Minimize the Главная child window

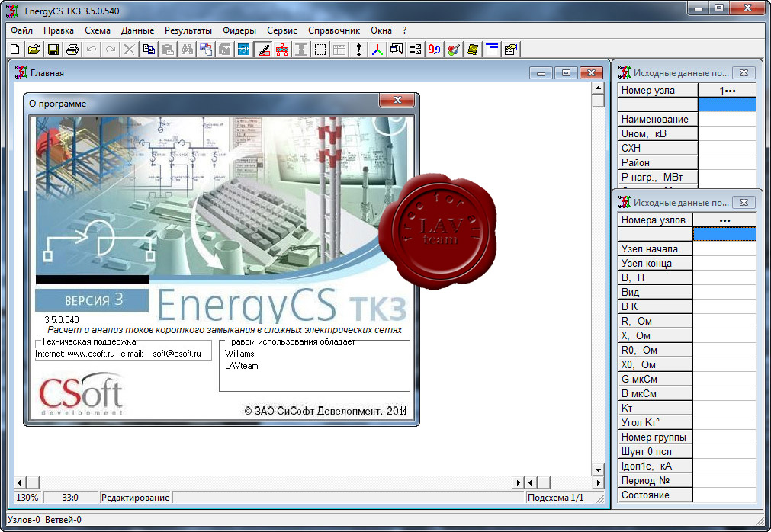tap(541, 73)
